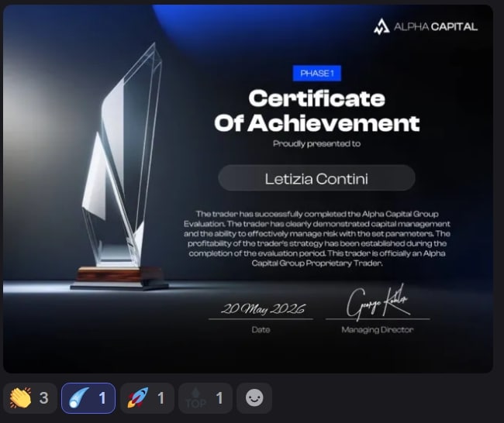Click the date 20 May 2026
Viewport: 504px width, 423px height.
(262, 308)
